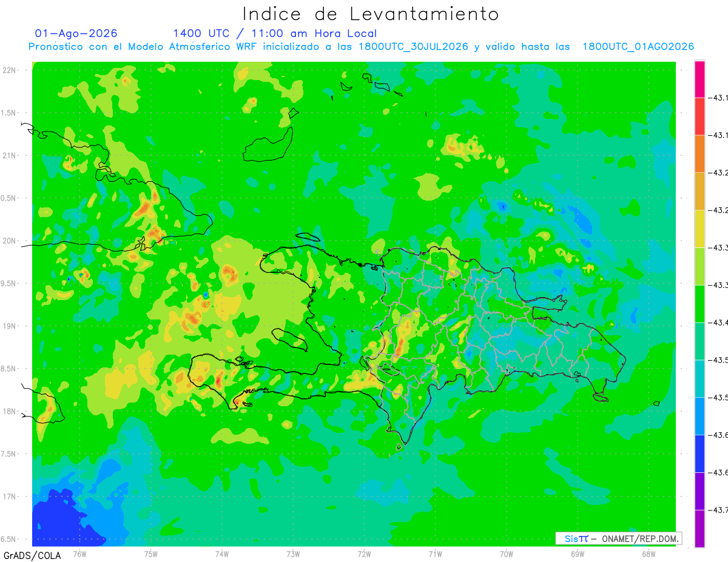Click the 68W longitude label

coord(648,554)
